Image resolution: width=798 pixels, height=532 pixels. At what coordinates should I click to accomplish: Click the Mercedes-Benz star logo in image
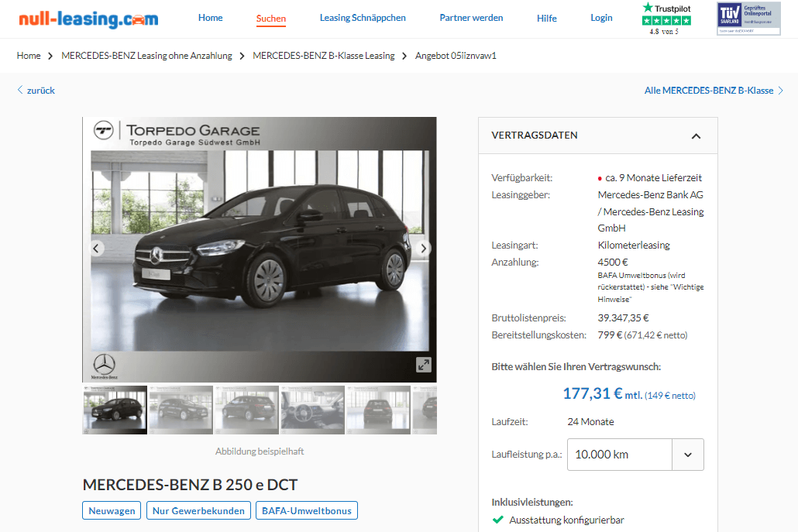point(105,367)
